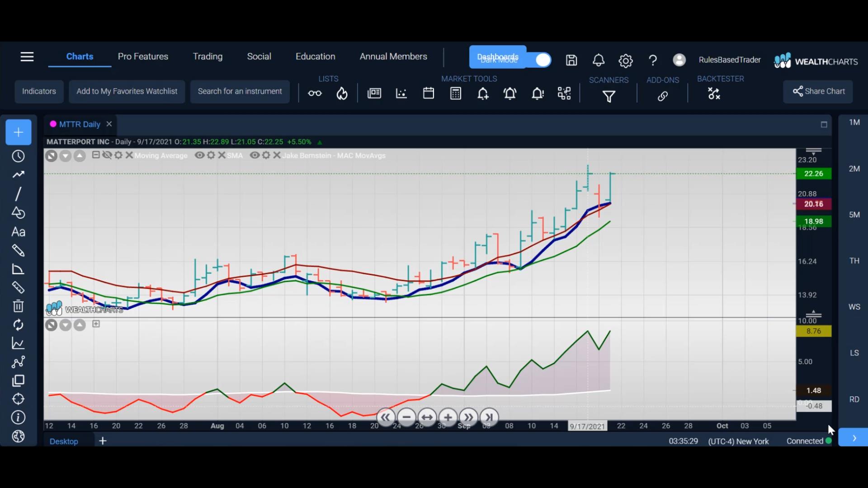The width and height of the screenshot is (868, 488).
Task: Click the lower panel down arrow button
Action: 66,325
